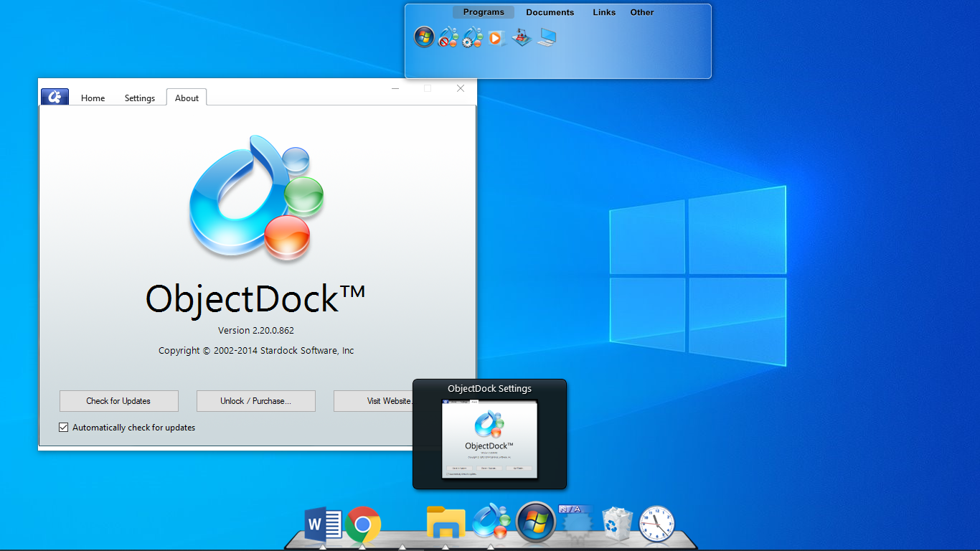The width and height of the screenshot is (980, 551).
Task: Switch to the Documents tab
Action: 550,12
